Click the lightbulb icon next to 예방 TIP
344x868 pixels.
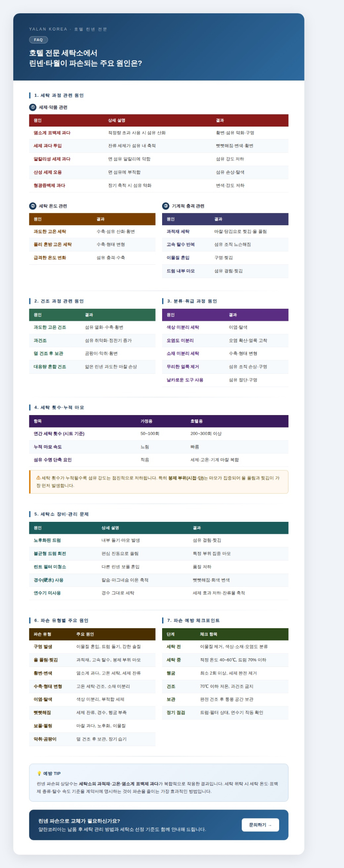point(39,773)
